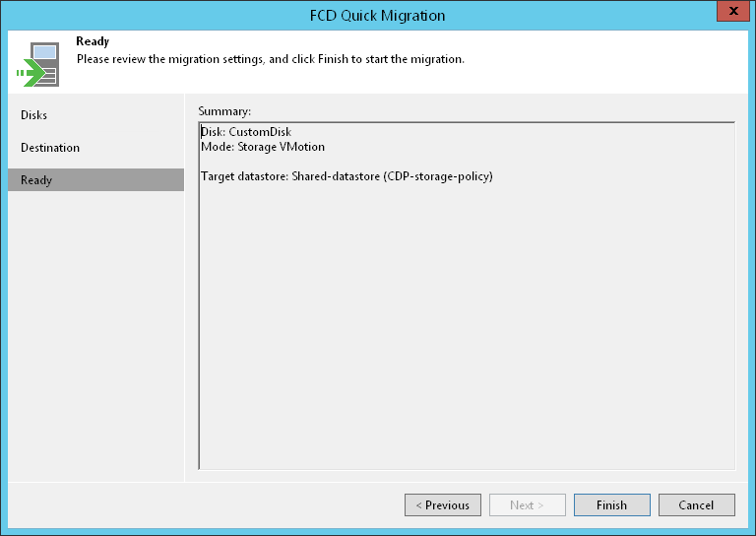756x536 pixels.
Task: Click Finish to start the migration
Action: click(611, 505)
